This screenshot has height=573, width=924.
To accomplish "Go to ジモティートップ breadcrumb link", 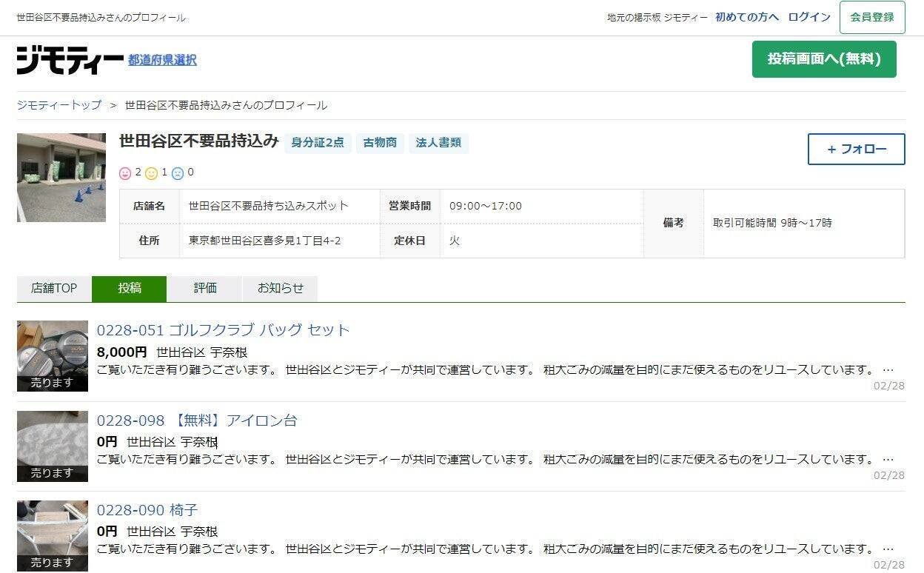I will (59, 105).
